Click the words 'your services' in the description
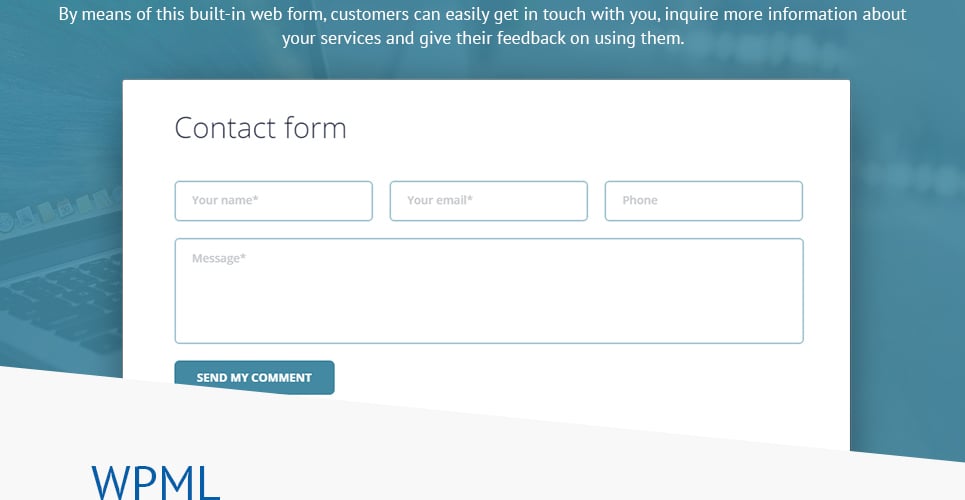The width and height of the screenshot is (965, 500). pyautogui.click(x=331, y=38)
